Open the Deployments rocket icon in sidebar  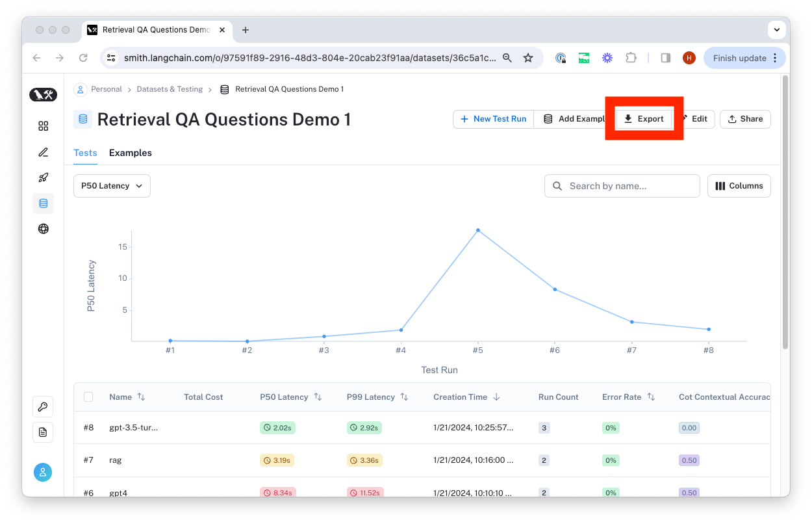coord(43,177)
